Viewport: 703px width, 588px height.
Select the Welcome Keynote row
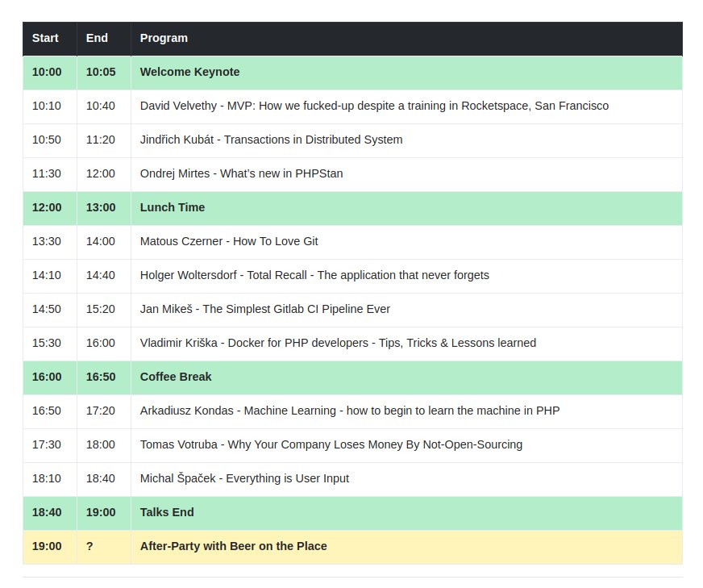189,72
